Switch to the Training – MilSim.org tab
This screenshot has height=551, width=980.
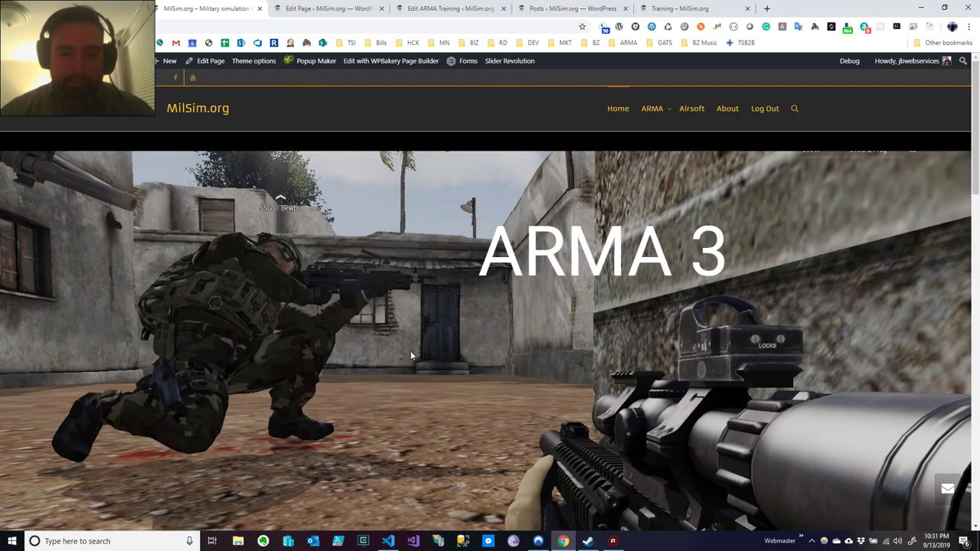point(694,8)
